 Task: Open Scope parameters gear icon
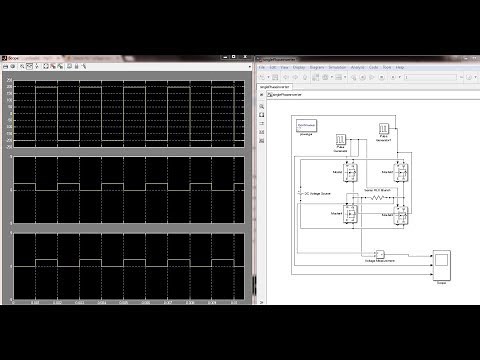(x=13, y=67)
